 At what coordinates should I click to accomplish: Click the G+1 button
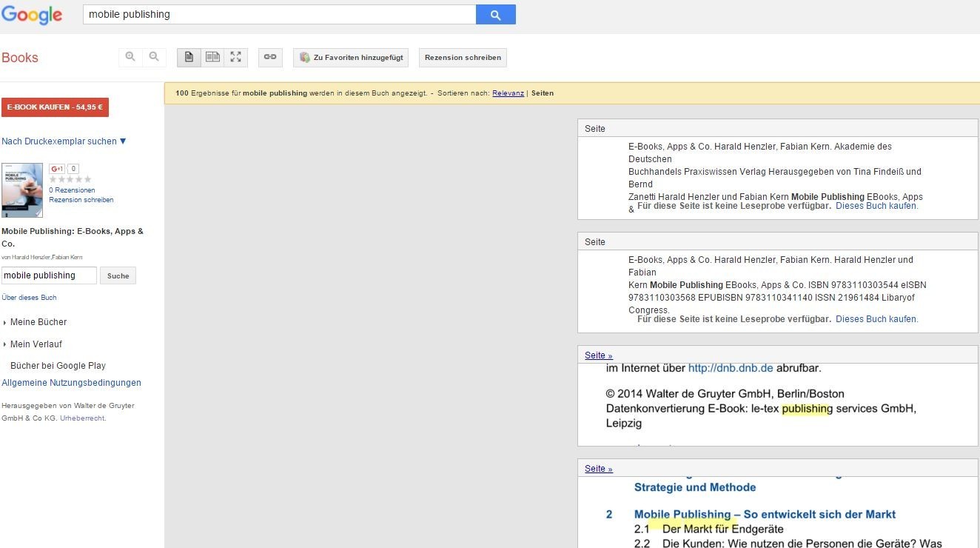[x=57, y=169]
